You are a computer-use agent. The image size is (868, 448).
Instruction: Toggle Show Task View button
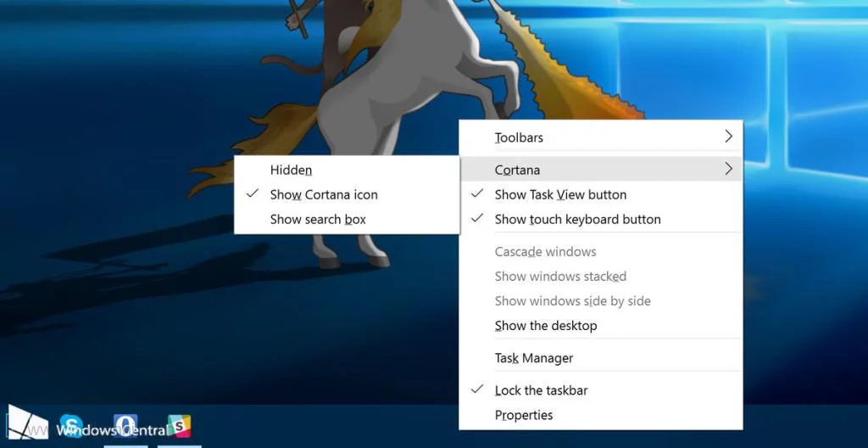click(x=560, y=194)
